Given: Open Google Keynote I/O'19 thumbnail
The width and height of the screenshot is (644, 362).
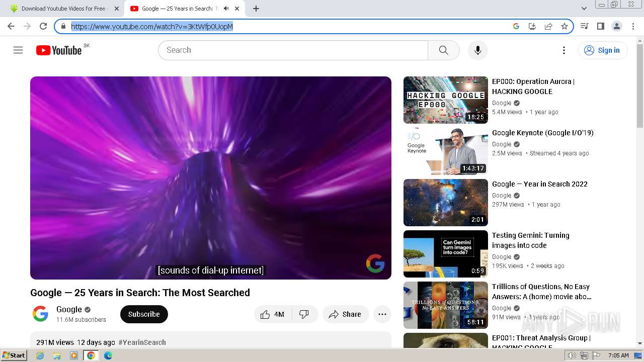Looking at the screenshot, I should coord(446,151).
